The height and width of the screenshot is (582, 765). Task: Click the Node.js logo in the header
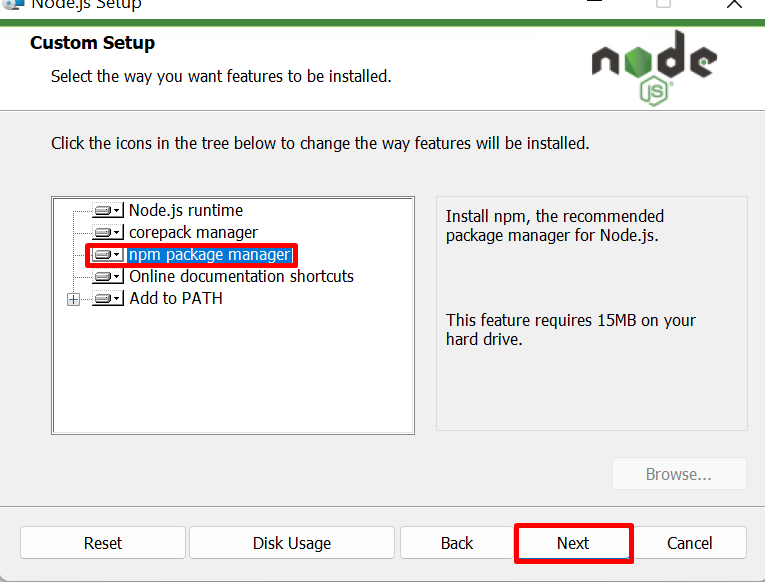pyautogui.click(x=654, y=67)
